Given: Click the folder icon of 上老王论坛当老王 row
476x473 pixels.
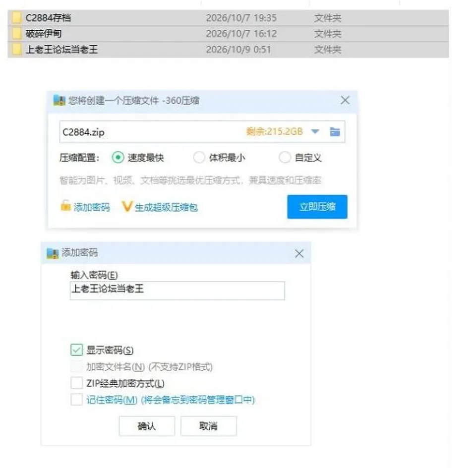Looking at the screenshot, I should pyautogui.click(x=16, y=49).
